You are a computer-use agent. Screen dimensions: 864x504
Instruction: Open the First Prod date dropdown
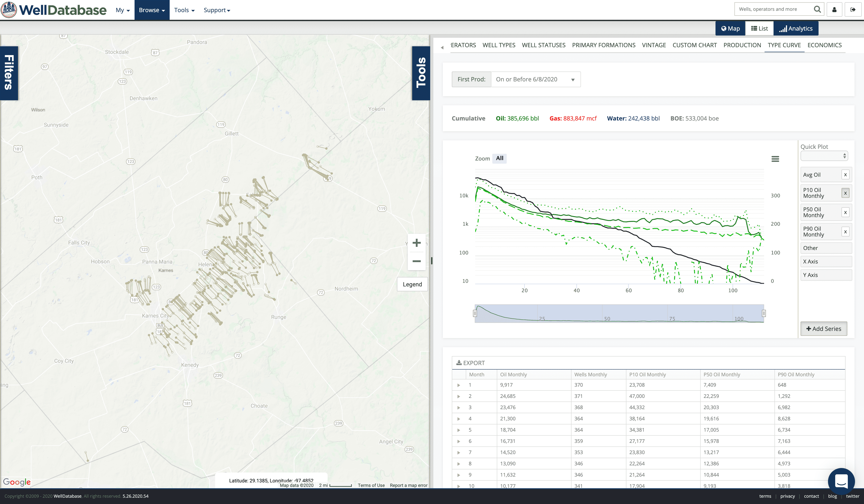click(535, 80)
